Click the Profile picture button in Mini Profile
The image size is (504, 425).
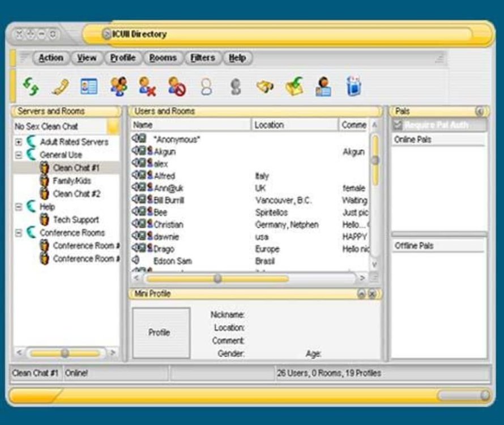161,333
